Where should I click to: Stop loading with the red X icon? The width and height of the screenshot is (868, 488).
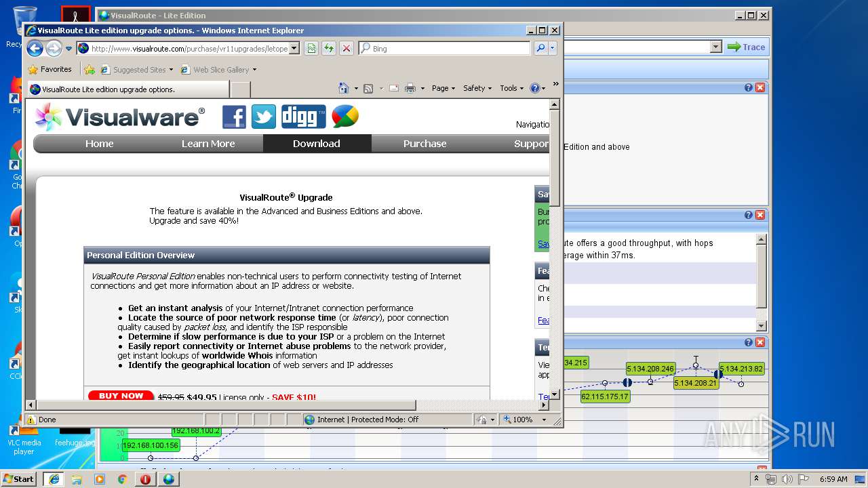(x=347, y=48)
